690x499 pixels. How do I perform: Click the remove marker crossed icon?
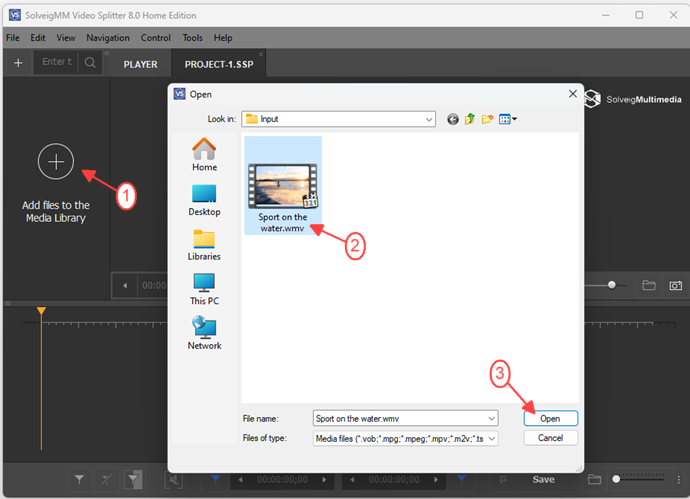pos(106,479)
